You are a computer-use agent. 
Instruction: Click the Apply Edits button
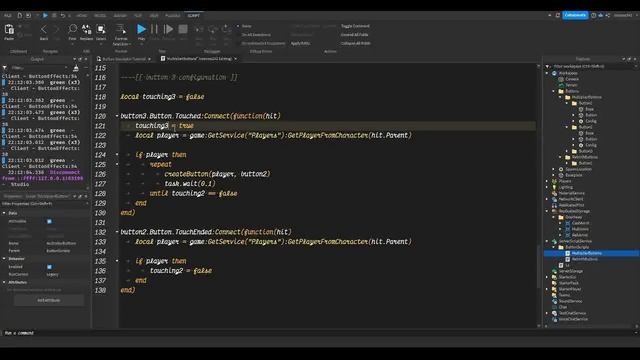coord(300,43)
